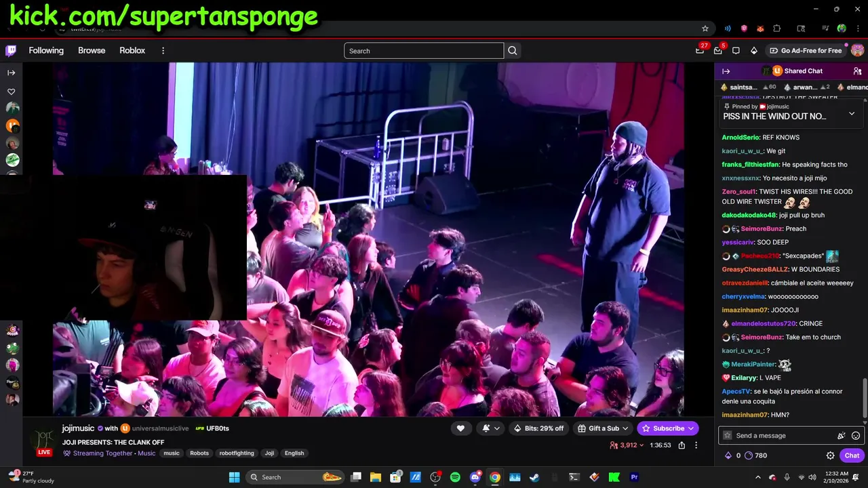
Task: Click the robotfighting tag
Action: point(237,453)
